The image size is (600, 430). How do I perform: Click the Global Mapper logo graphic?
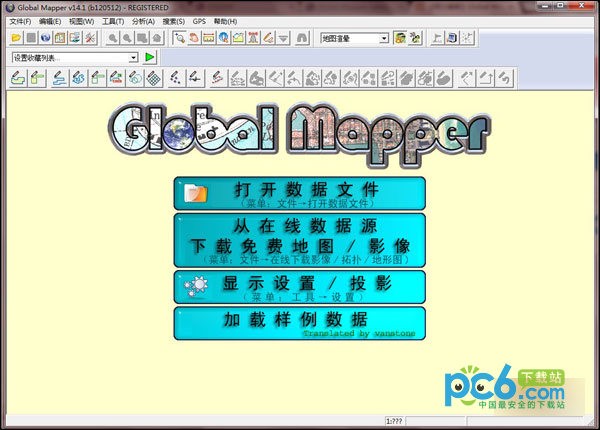(x=299, y=135)
